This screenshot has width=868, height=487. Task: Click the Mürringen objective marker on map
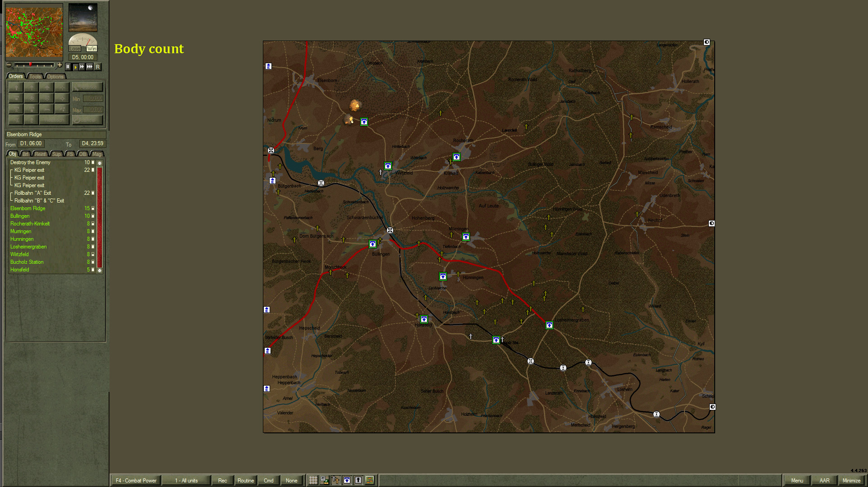[466, 237]
